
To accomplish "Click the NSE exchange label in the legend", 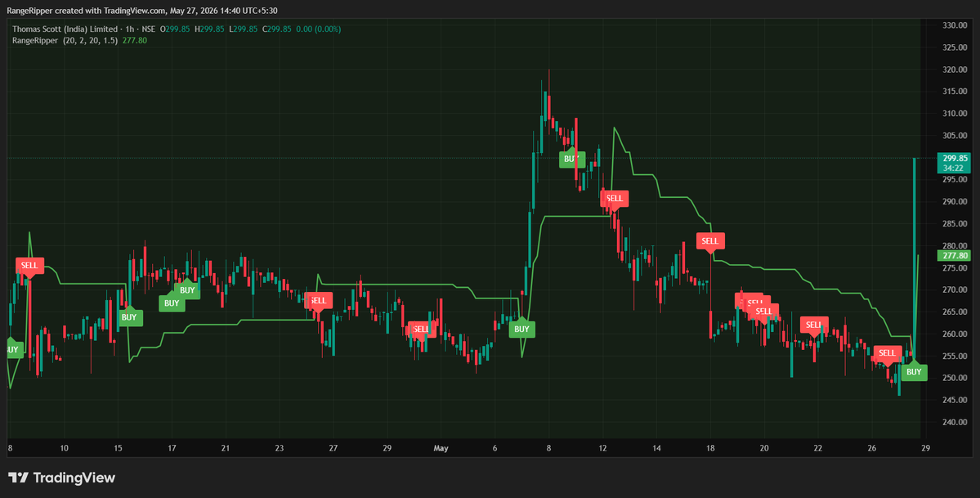I will (146, 29).
